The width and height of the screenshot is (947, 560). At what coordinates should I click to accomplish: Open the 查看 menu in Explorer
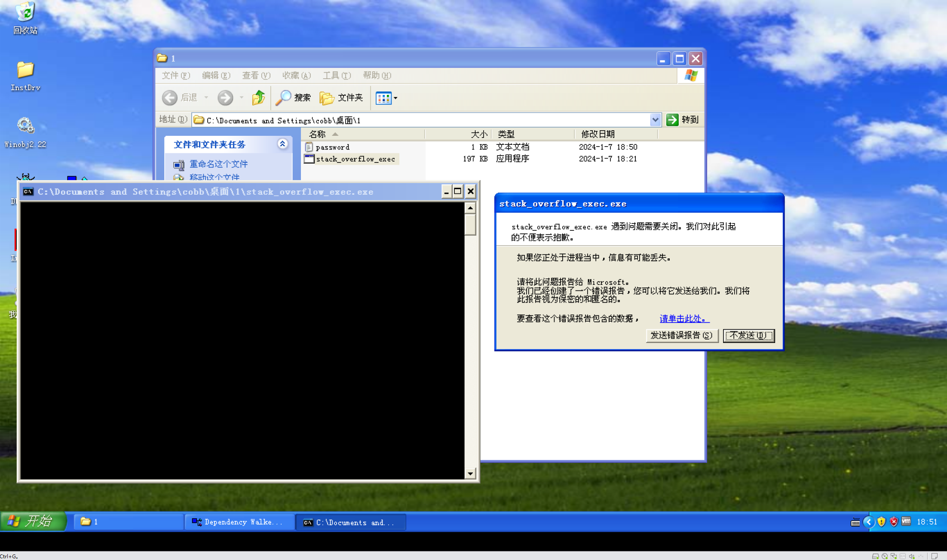[256, 75]
